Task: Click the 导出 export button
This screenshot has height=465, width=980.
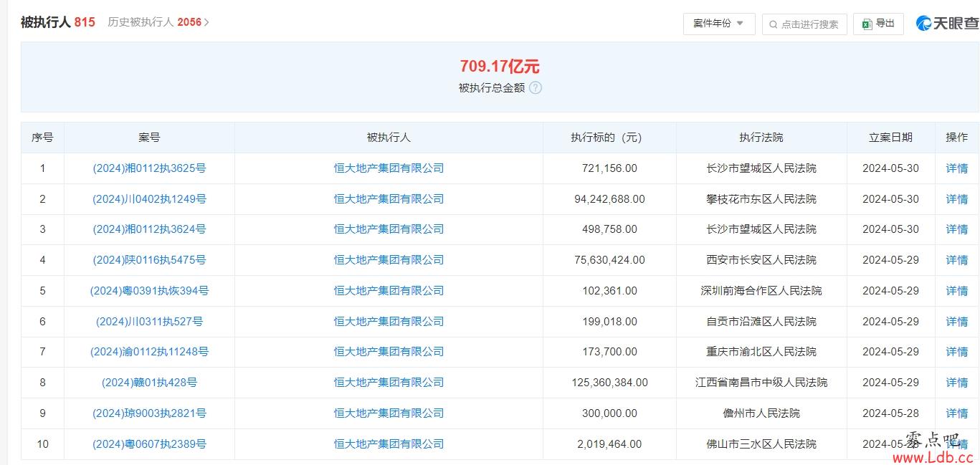Action: [x=878, y=24]
